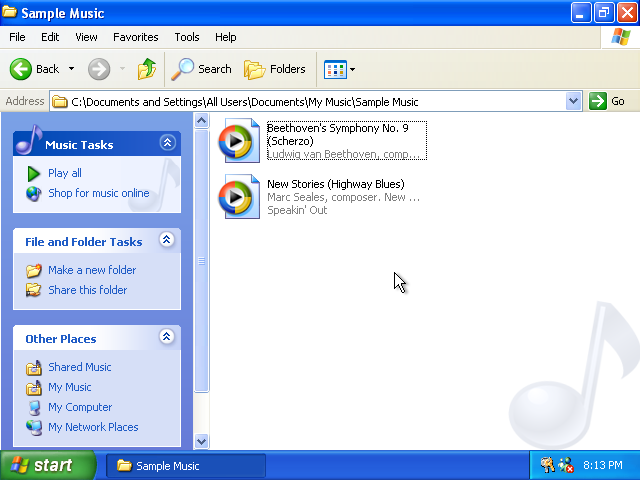Open the View menu
The image size is (640, 480).
point(86,37)
